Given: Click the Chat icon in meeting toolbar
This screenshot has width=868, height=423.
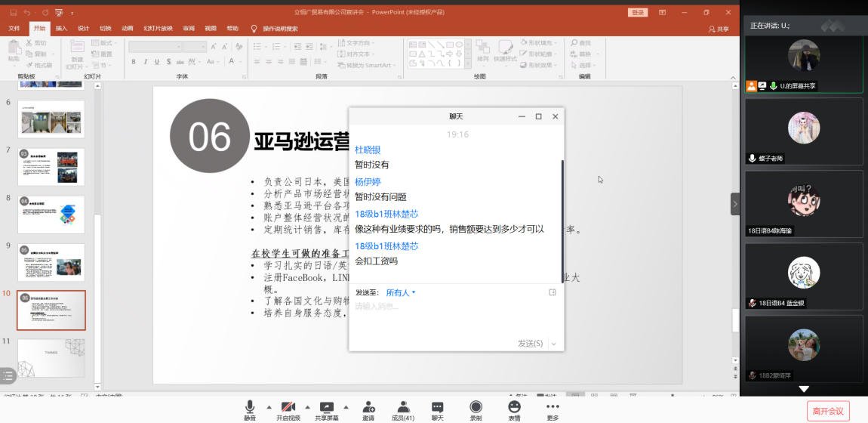Looking at the screenshot, I should [438, 408].
